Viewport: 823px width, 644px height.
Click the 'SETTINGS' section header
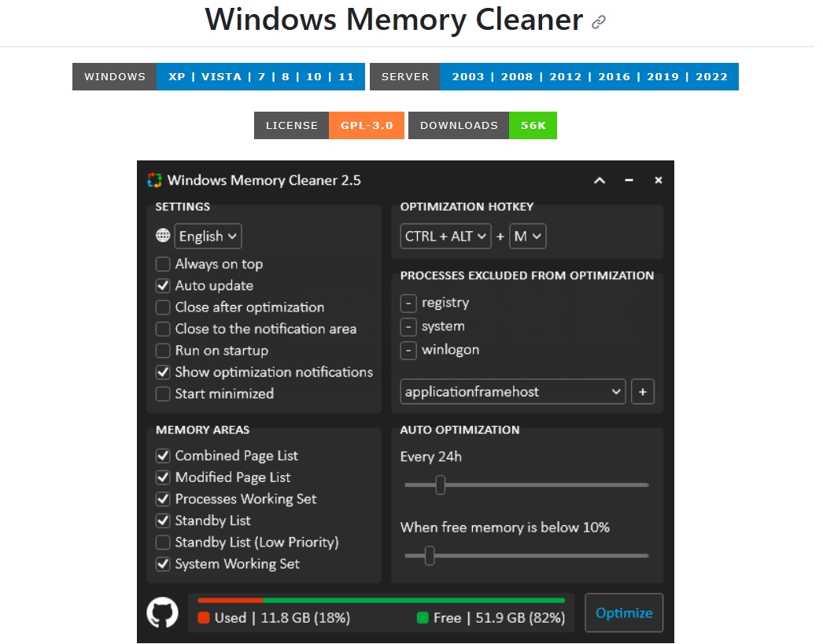pos(183,207)
